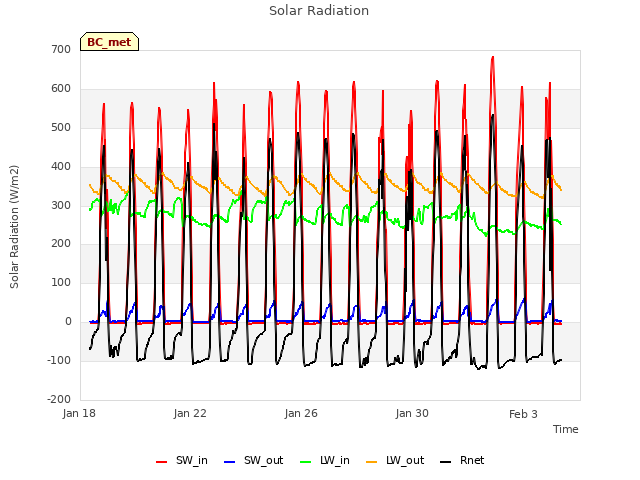Select the Rnet legend label
The image size is (640, 480).
tap(472, 460)
